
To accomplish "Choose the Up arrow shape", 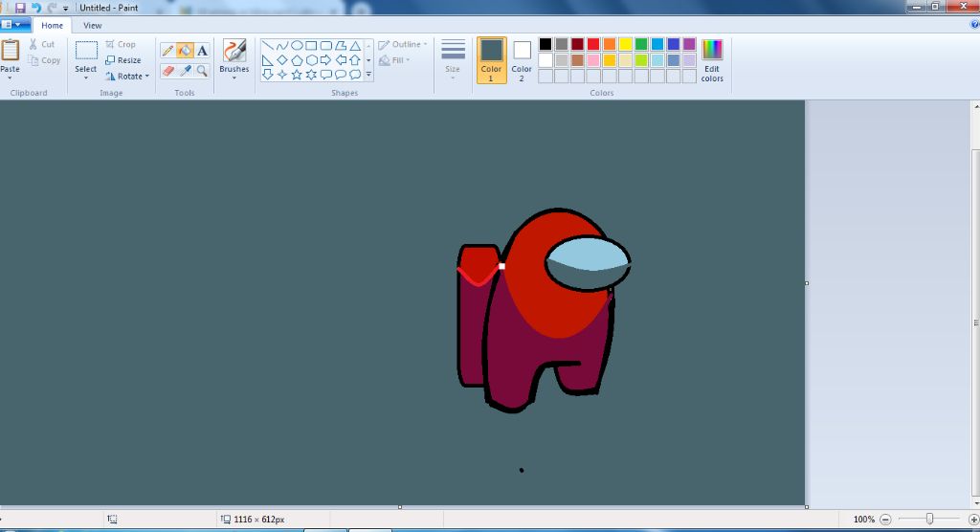I will 355,60.
